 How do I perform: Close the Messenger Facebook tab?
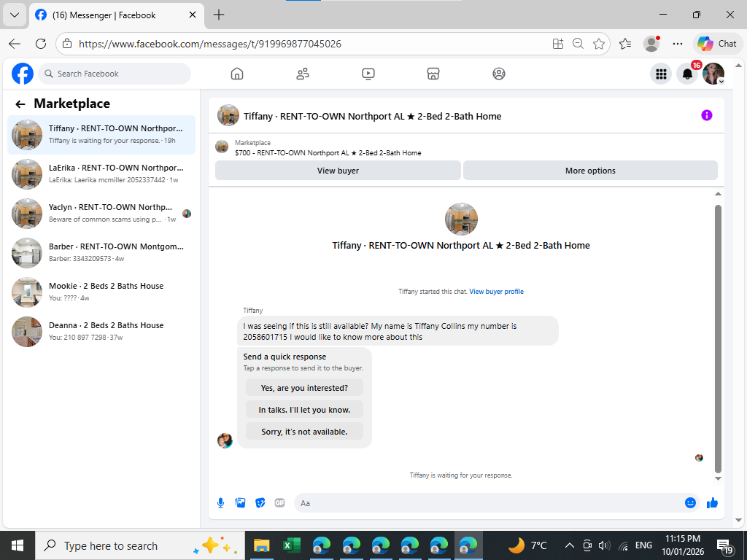pos(193,15)
